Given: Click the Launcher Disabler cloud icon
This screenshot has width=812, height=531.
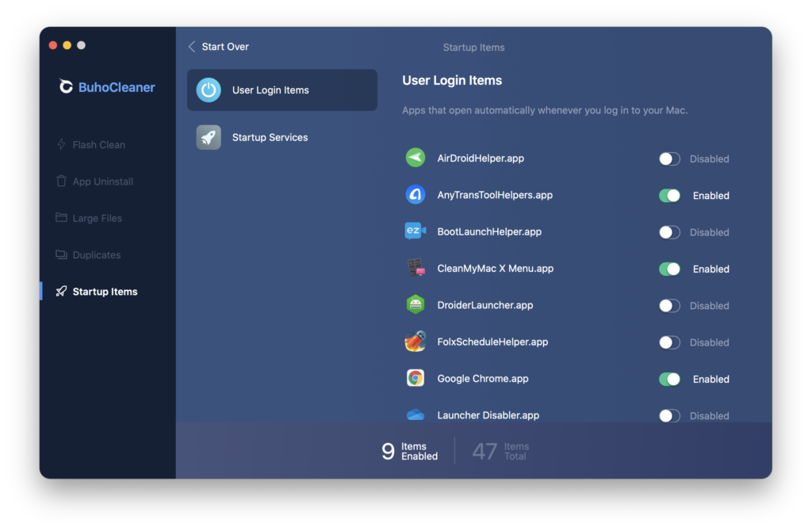Looking at the screenshot, I should click(x=416, y=414).
